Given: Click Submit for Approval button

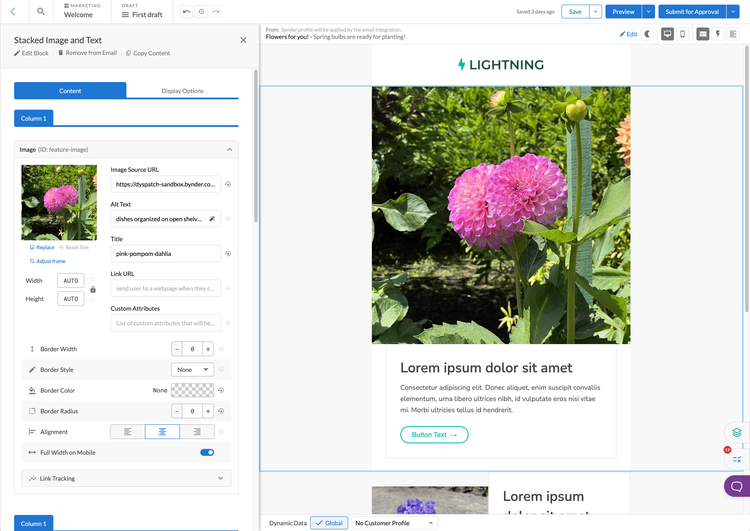Looking at the screenshot, I should (x=692, y=11).
